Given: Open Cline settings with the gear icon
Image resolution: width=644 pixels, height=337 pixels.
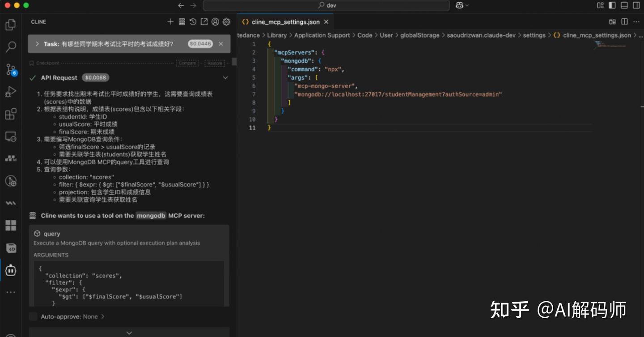Looking at the screenshot, I should pyautogui.click(x=226, y=21).
